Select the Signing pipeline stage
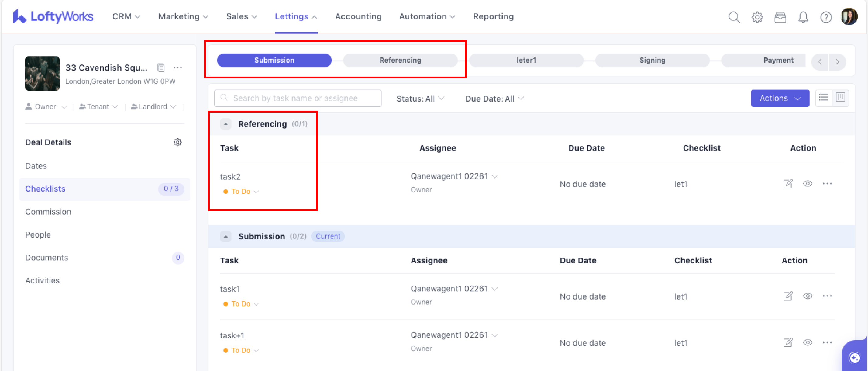 pyautogui.click(x=652, y=61)
